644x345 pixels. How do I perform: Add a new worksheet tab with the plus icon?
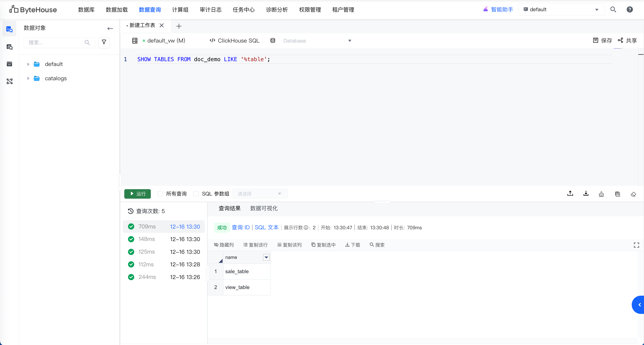(179, 26)
